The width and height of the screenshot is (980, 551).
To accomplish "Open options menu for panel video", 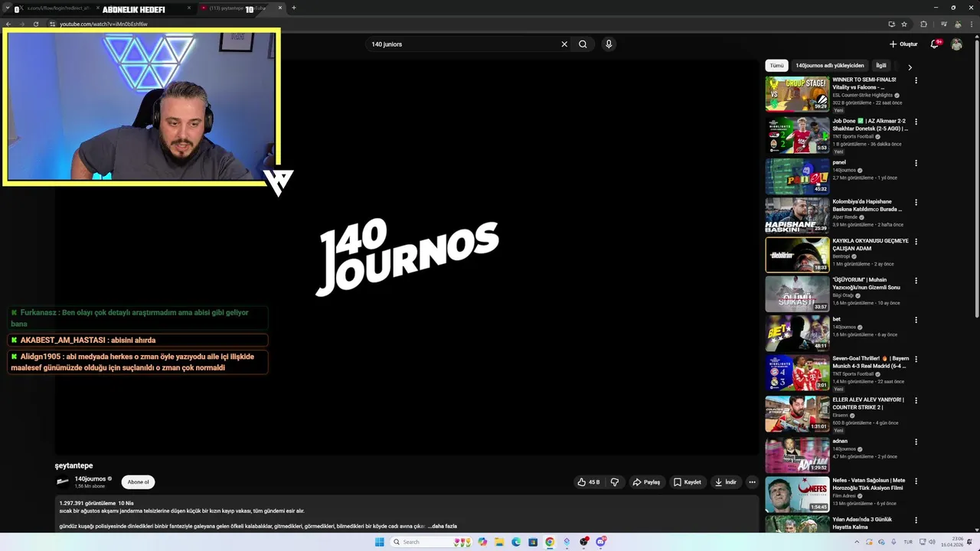I will [916, 163].
